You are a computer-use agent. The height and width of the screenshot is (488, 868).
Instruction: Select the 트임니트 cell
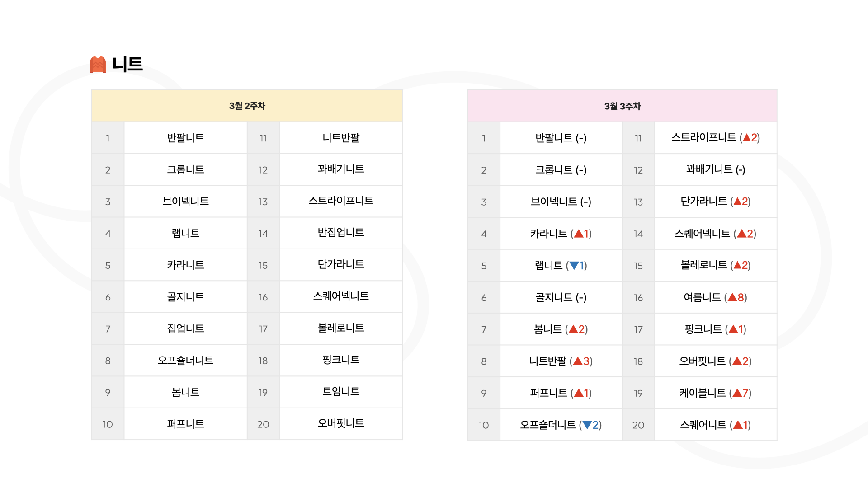[x=341, y=392]
